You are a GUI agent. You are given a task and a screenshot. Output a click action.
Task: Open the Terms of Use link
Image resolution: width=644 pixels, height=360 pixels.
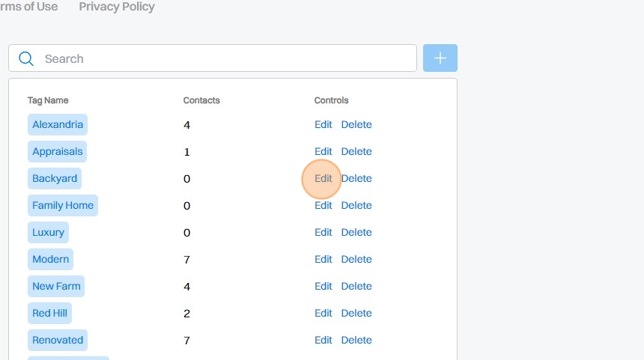pyautogui.click(x=28, y=7)
